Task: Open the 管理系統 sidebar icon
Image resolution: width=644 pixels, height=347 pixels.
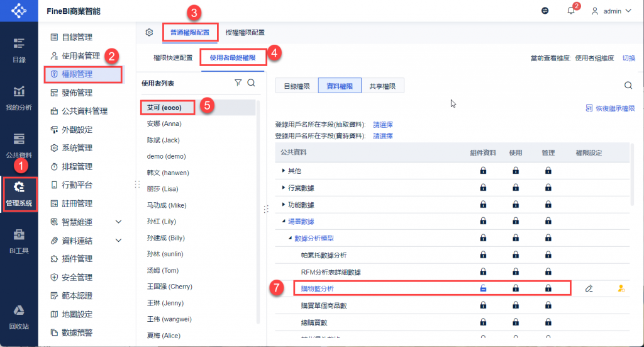Action: [19, 194]
